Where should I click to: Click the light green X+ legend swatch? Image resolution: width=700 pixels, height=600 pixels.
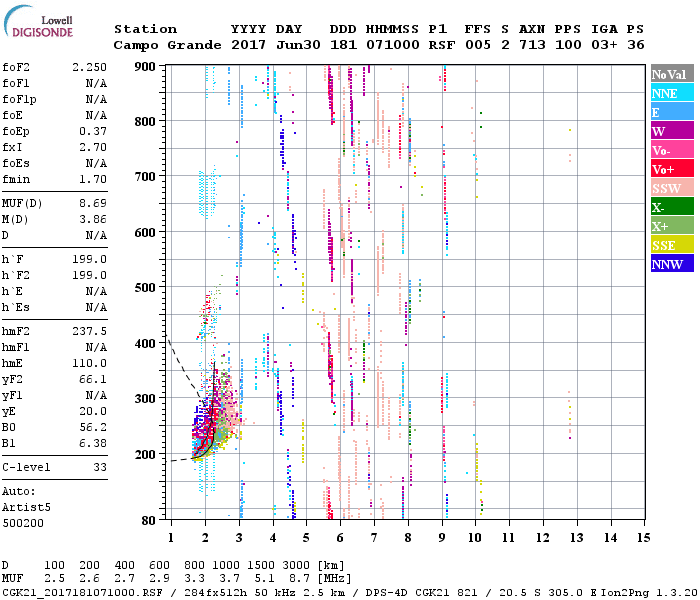(671, 226)
